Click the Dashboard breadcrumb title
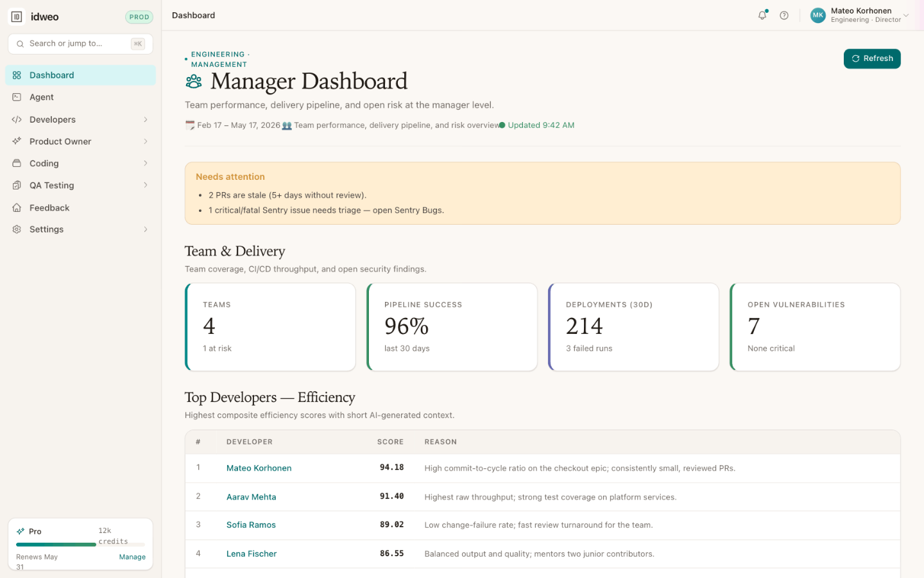This screenshot has height=578, width=924. (193, 15)
